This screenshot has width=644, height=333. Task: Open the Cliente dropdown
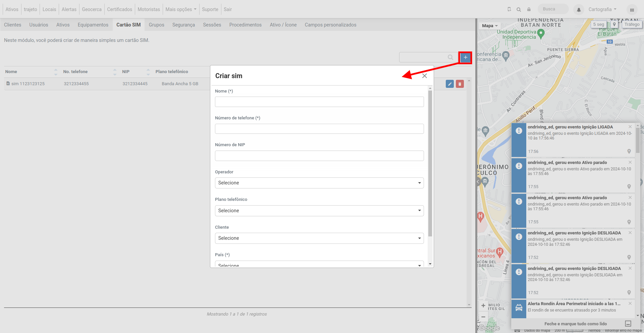(319, 238)
